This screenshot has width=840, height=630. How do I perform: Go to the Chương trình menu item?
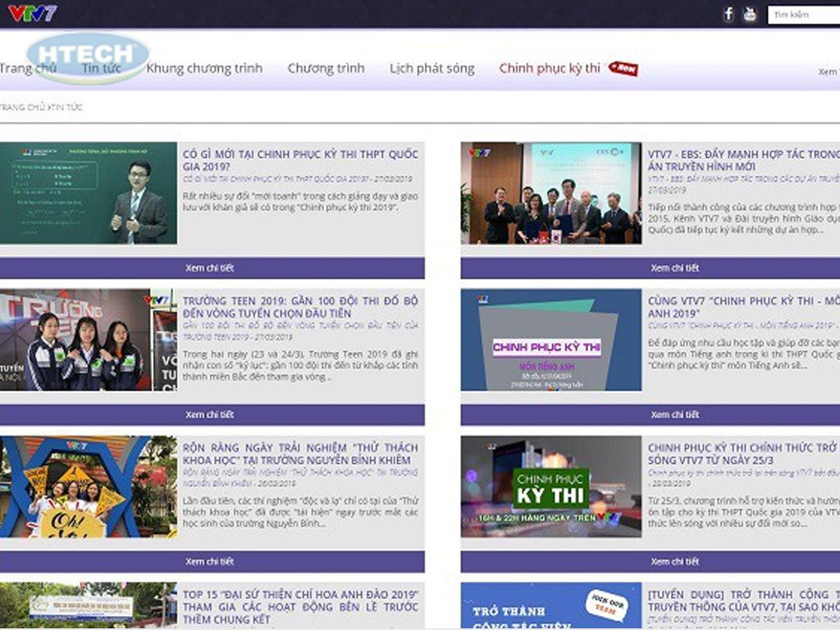pyautogui.click(x=326, y=68)
